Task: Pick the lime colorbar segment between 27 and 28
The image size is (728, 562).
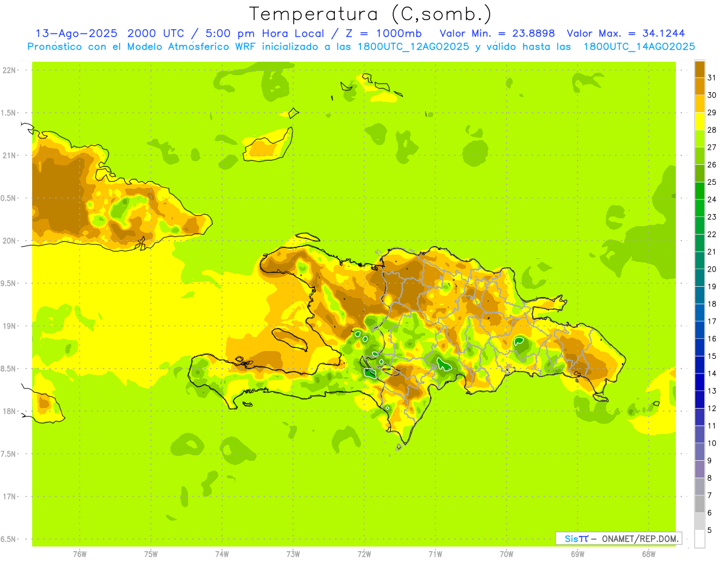Action: (699, 138)
